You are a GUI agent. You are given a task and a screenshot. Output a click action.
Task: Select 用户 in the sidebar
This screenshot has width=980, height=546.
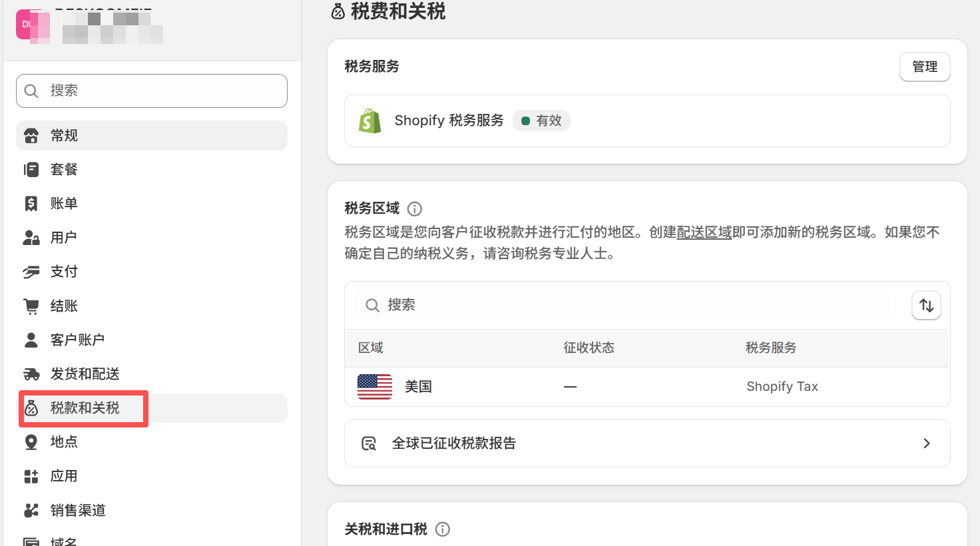[152, 238]
